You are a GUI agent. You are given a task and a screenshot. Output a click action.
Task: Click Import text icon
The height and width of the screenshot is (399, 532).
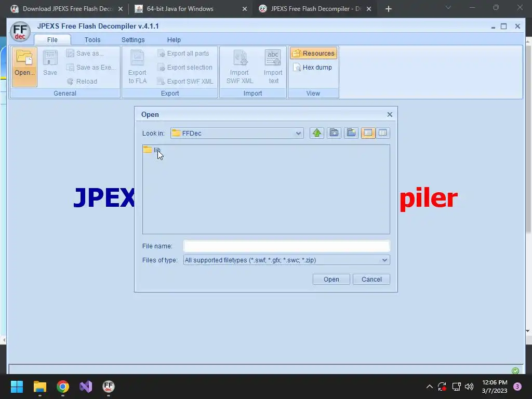(x=273, y=67)
